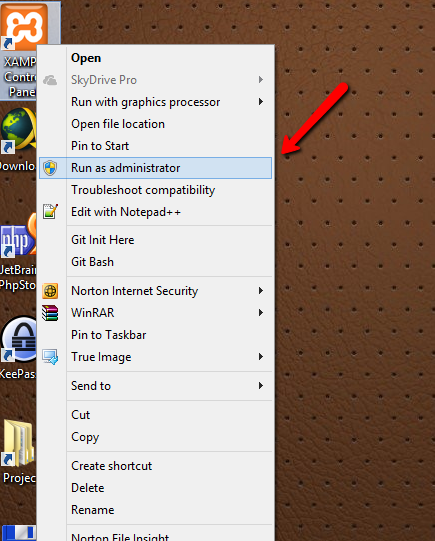
Task: Choose Create shortcut entry
Action: (x=111, y=466)
